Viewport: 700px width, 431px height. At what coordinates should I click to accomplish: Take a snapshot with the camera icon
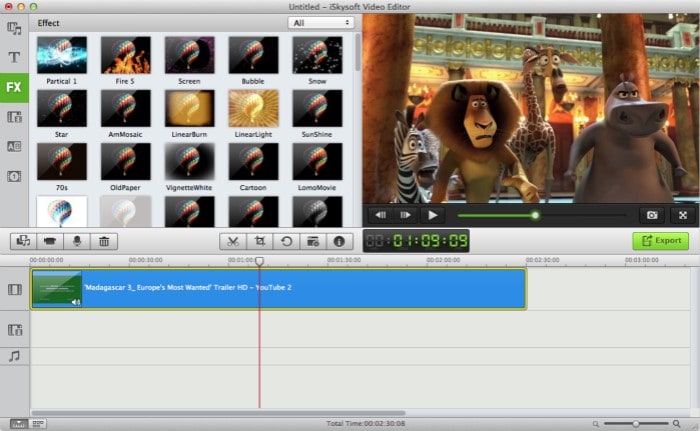[652, 215]
